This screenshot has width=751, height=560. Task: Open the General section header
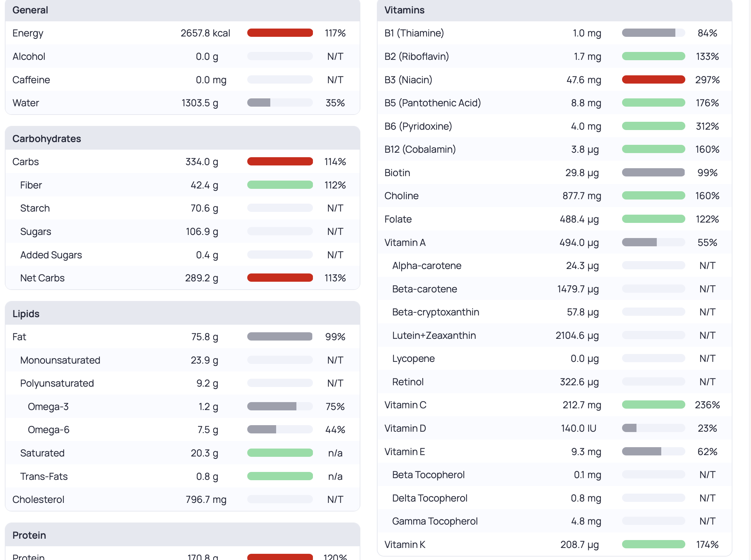click(183, 10)
